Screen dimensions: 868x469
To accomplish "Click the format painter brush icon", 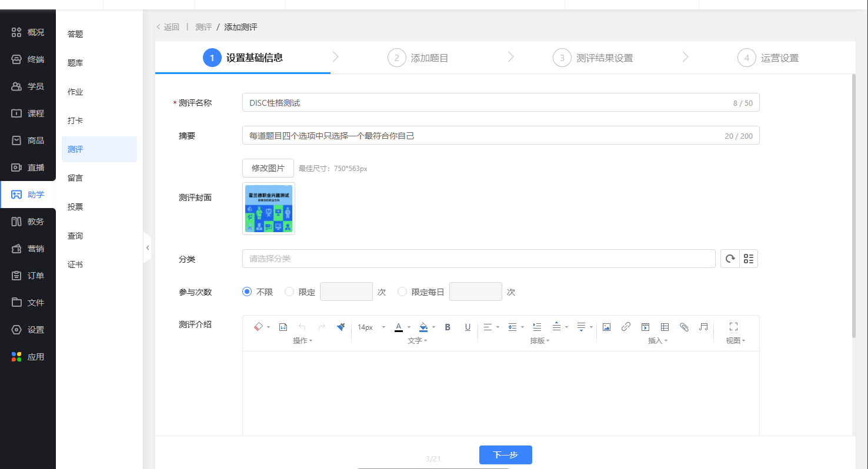I will click(x=340, y=327).
